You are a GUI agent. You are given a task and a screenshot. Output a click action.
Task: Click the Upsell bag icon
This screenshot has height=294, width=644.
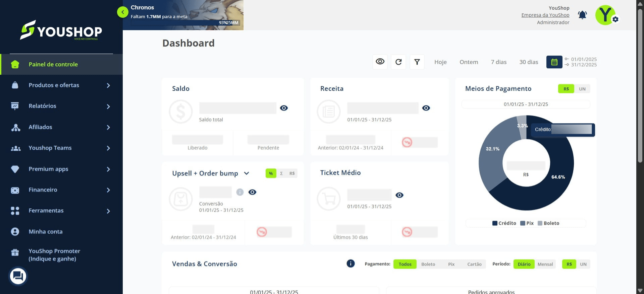point(181,199)
